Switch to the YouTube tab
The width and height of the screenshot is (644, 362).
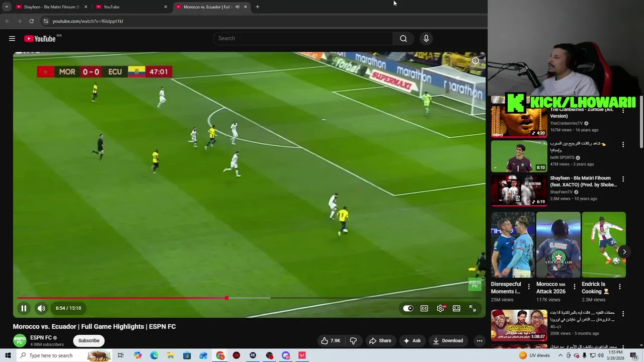pyautogui.click(x=132, y=7)
